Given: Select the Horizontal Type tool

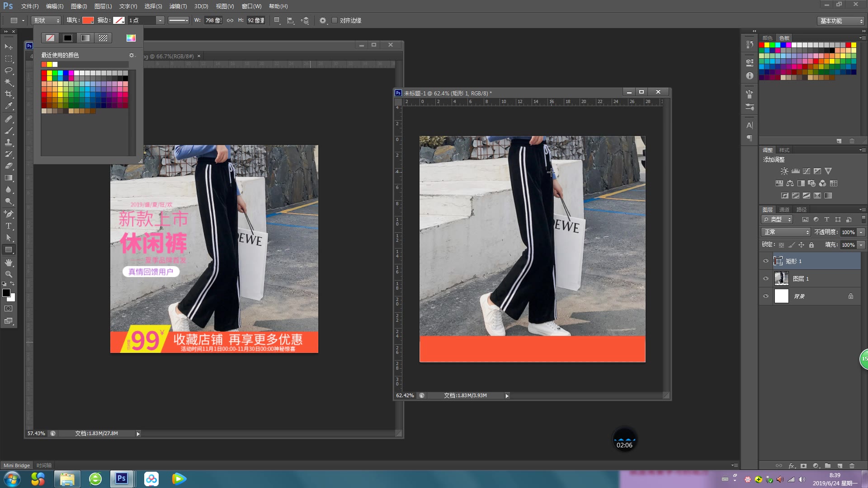Looking at the screenshot, I should (9, 226).
